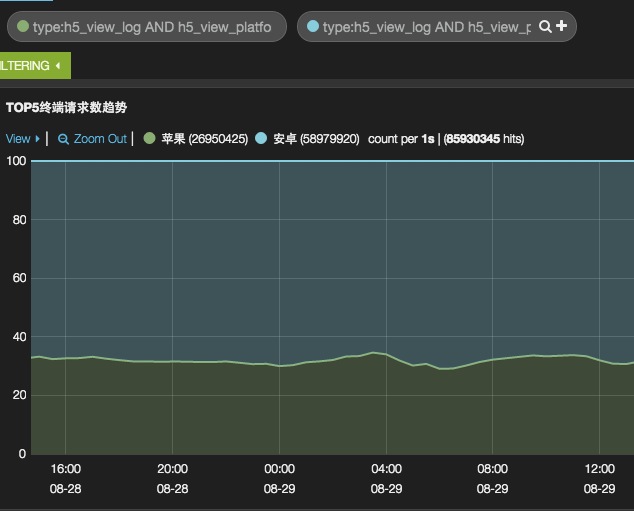Viewport: 634px width, 511px height.
Task: Click the search magnifier icon in query bar
Action: (545, 27)
